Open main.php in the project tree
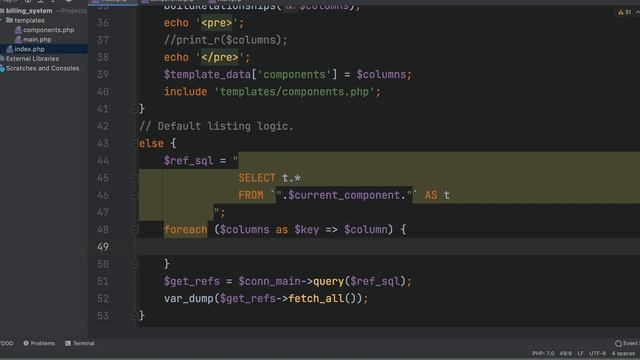 (x=37, y=40)
